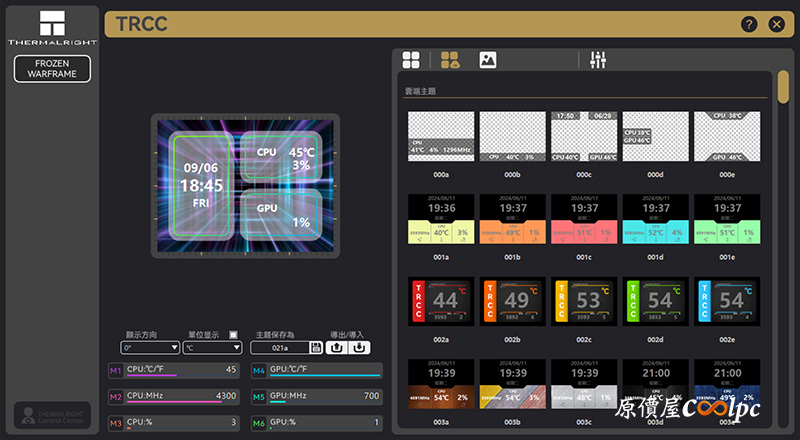
Task: Select the FROZEN WARFRAME device button
Action: (x=52, y=68)
